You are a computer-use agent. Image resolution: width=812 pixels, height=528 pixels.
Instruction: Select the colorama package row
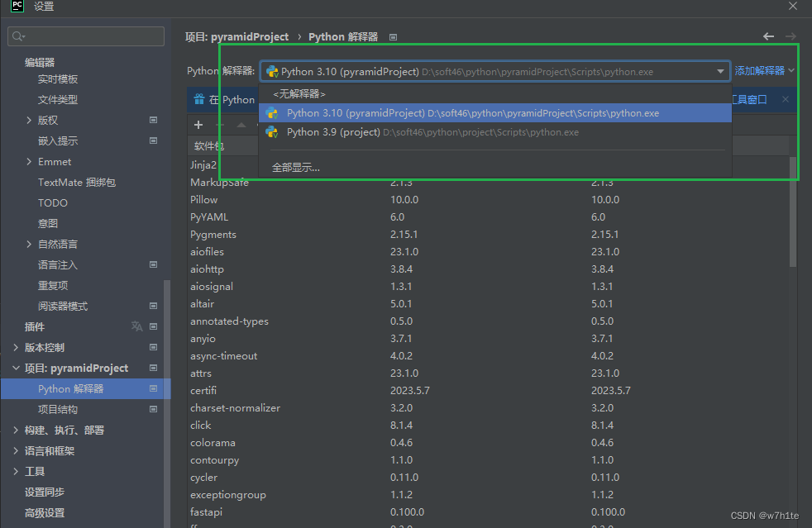tap(489, 443)
